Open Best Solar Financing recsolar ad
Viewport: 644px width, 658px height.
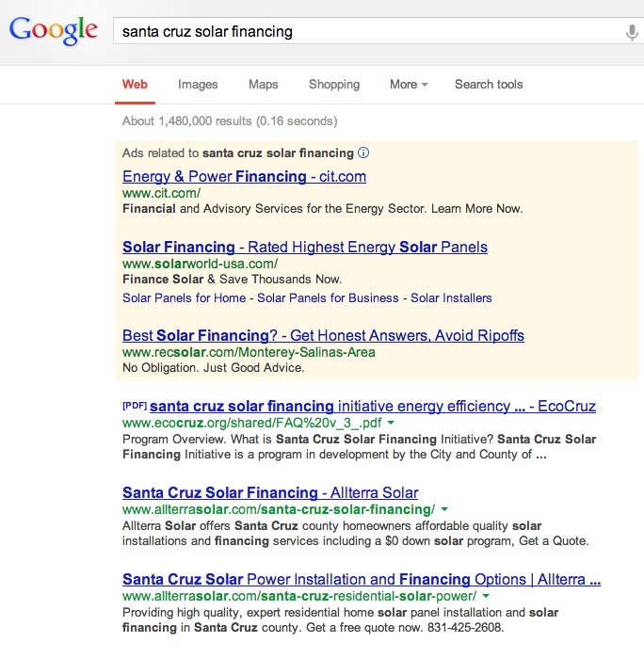click(x=323, y=335)
